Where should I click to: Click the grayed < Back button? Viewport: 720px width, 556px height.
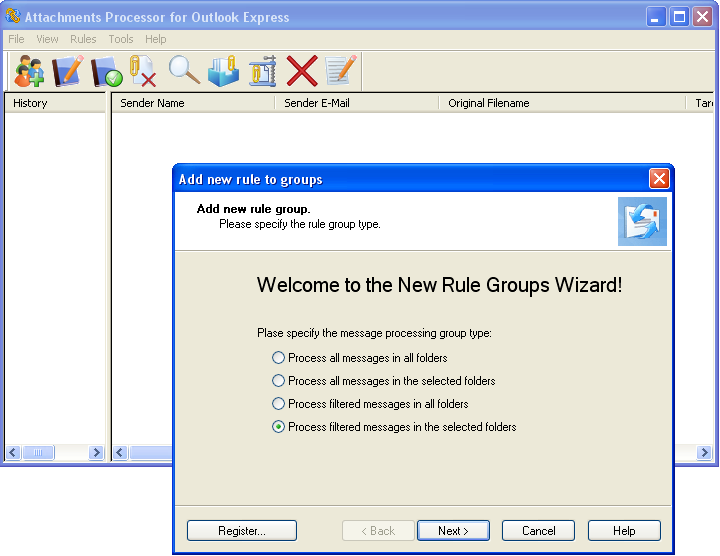tap(378, 531)
